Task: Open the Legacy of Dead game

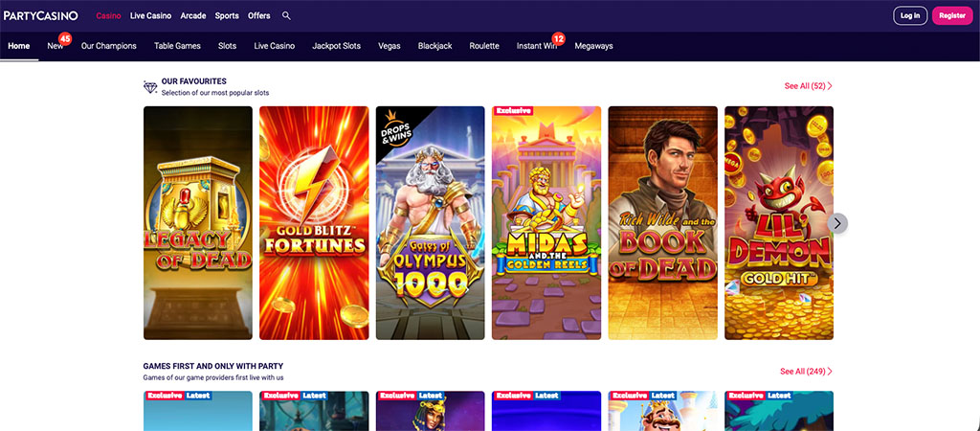Action: (198, 223)
